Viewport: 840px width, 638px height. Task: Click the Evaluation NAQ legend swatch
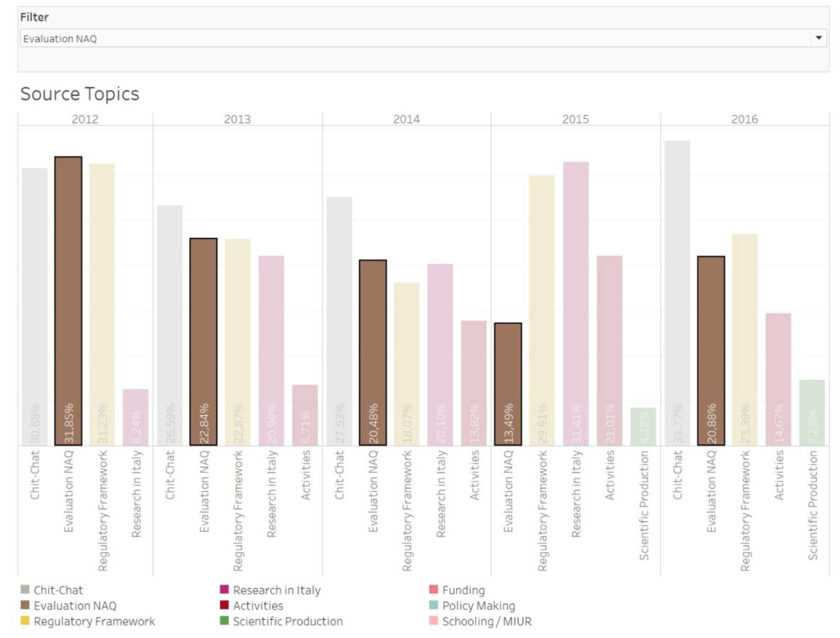coord(25,605)
